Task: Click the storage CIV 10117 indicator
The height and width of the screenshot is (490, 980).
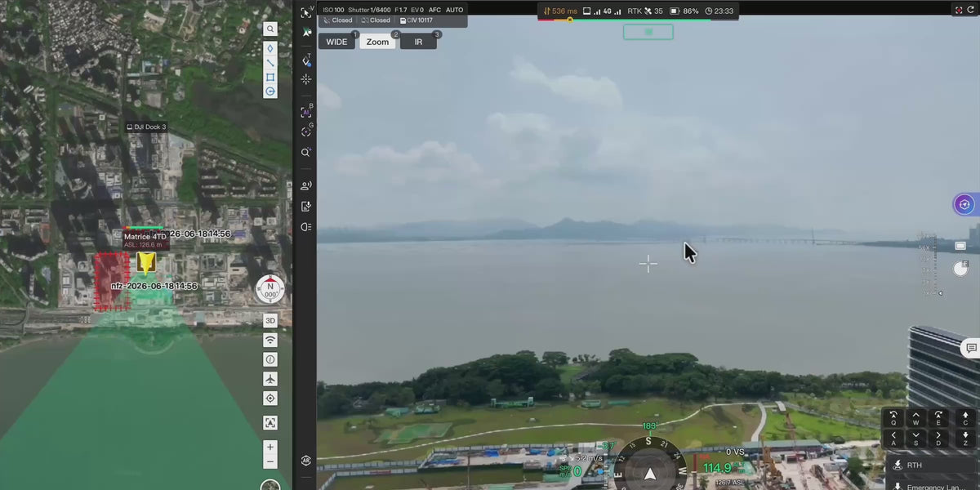Action: [416, 20]
